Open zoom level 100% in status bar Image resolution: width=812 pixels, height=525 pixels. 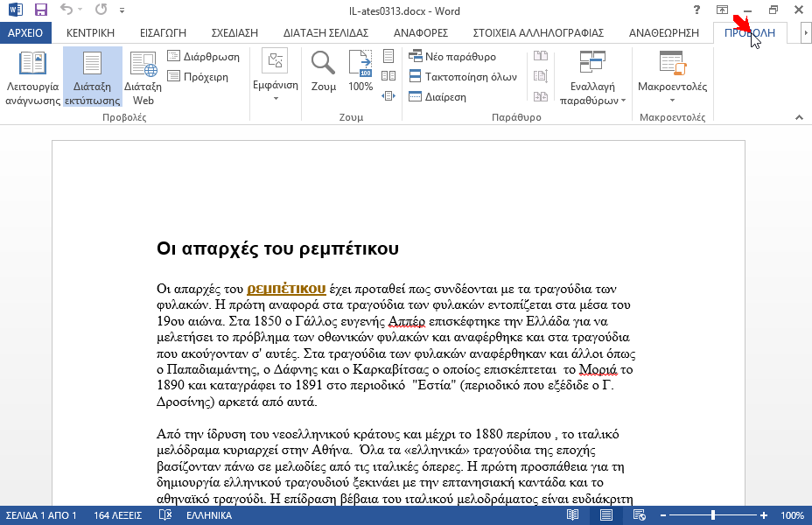click(x=792, y=515)
